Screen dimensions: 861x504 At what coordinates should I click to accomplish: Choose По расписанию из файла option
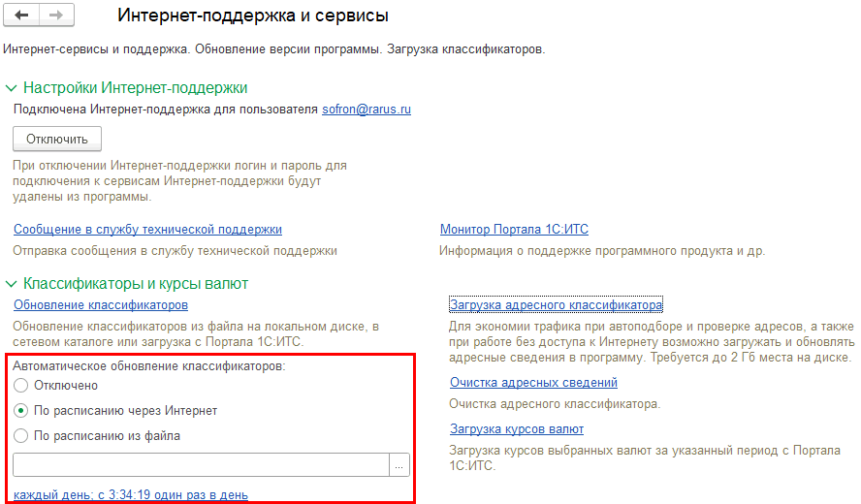point(21,436)
